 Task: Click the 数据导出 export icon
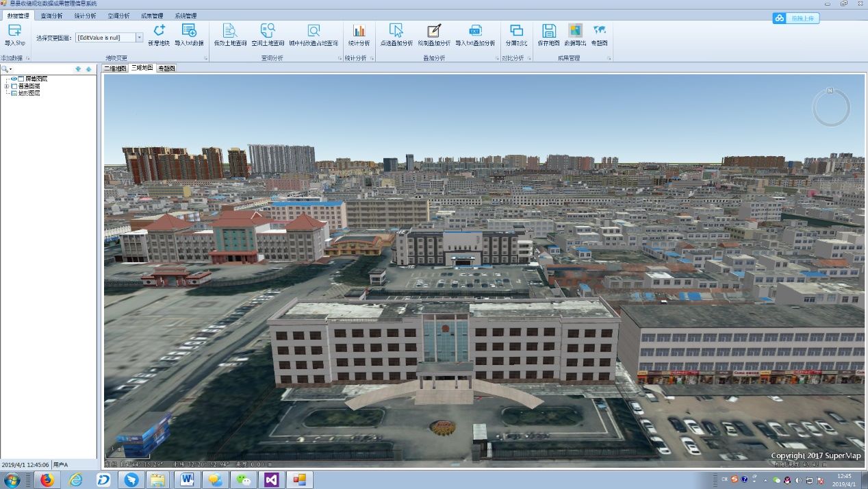pos(575,31)
